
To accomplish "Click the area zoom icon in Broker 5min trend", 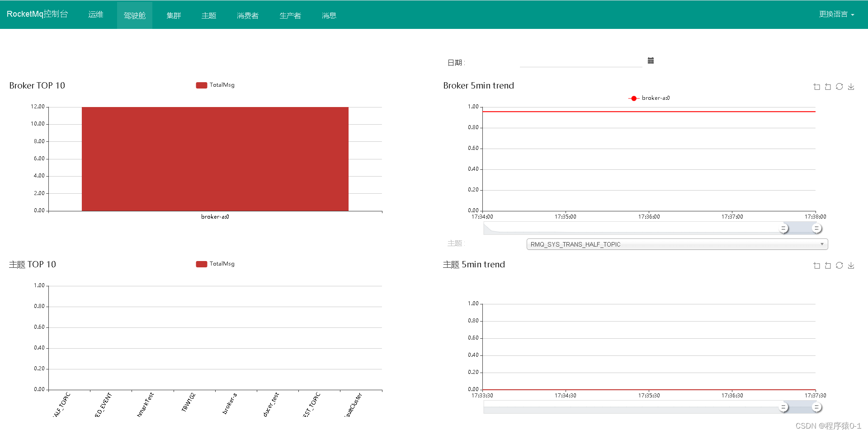I will coord(816,87).
